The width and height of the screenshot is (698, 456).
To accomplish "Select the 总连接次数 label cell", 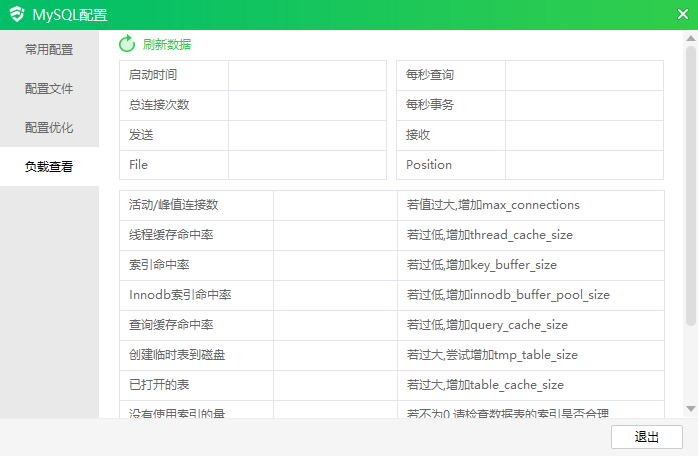I will click(x=174, y=105).
